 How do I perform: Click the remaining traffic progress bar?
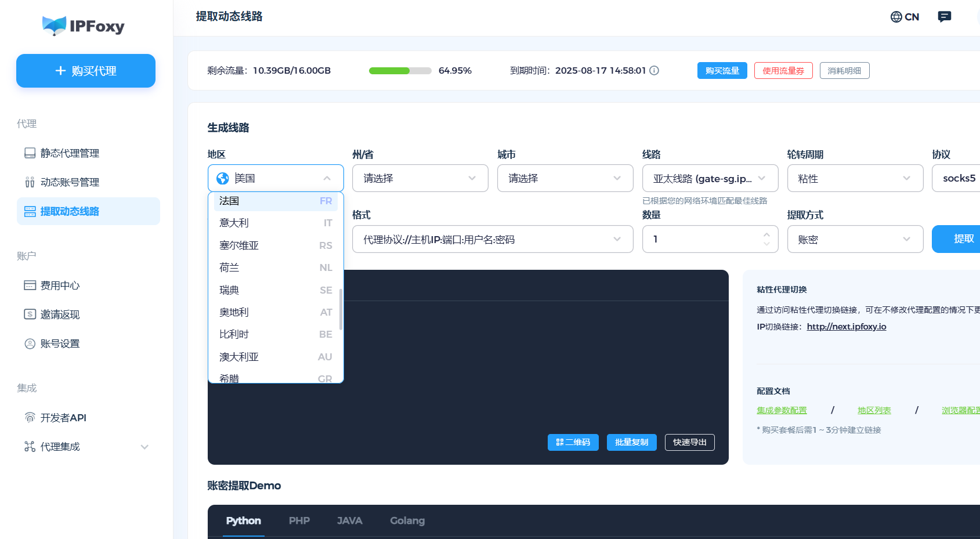(400, 71)
